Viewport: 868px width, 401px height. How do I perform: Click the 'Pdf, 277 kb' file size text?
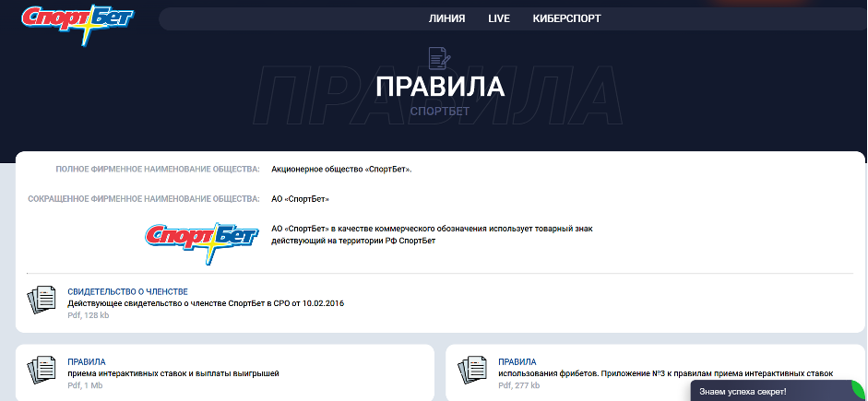click(518, 385)
